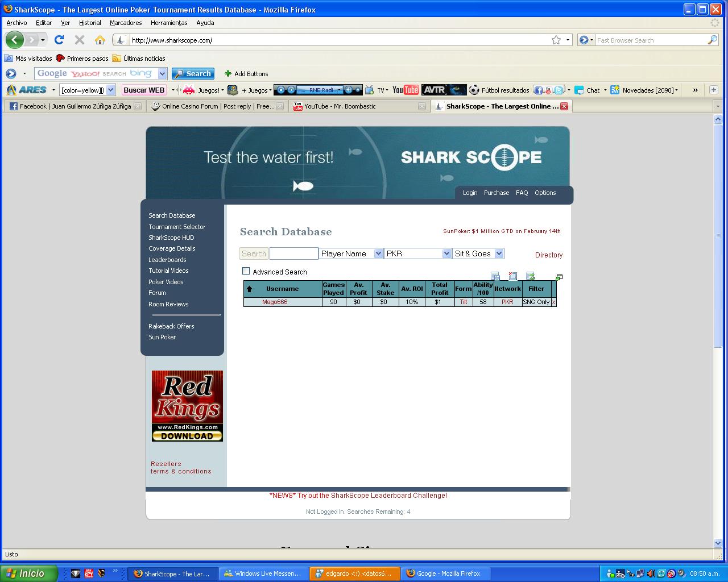This screenshot has width=728, height=582.
Task: Click the RedKings Download banner
Action: [187, 406]
